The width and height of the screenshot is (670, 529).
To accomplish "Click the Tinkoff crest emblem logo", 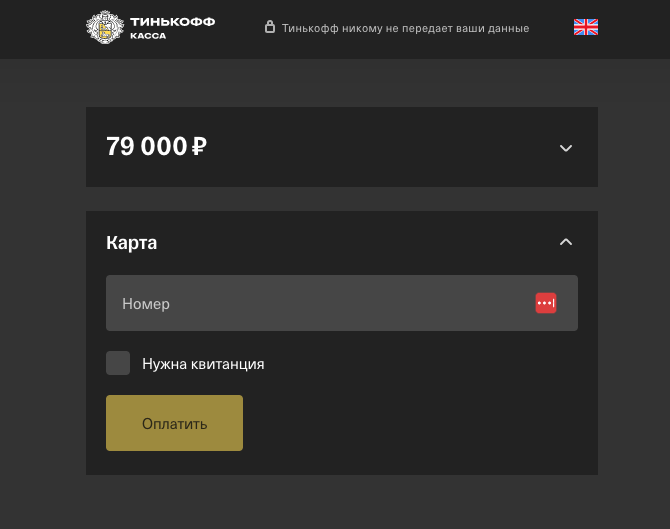I will click(105, 27).
